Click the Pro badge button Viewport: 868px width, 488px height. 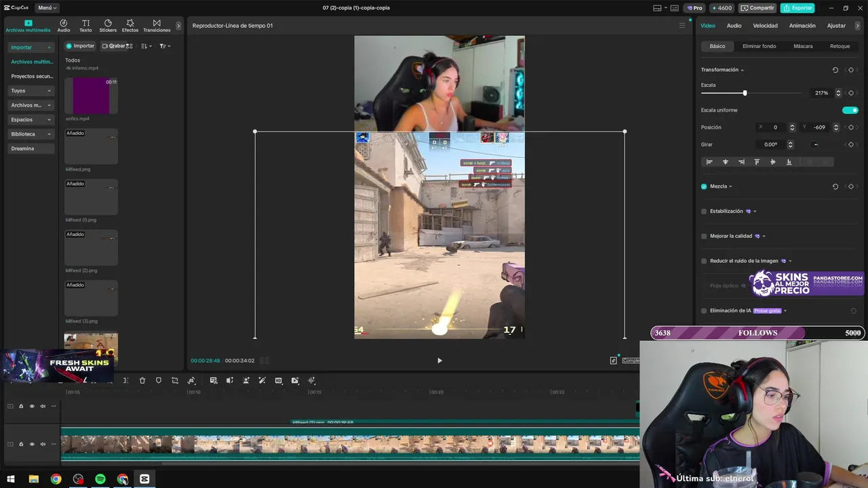(694, 8)
